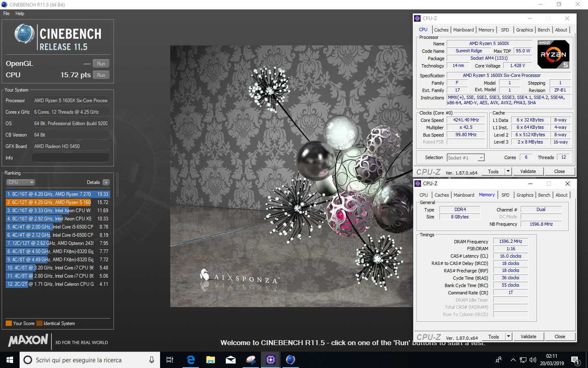Select ranking row 1 Ryzen 7 2700

click(x=58, y=194)
